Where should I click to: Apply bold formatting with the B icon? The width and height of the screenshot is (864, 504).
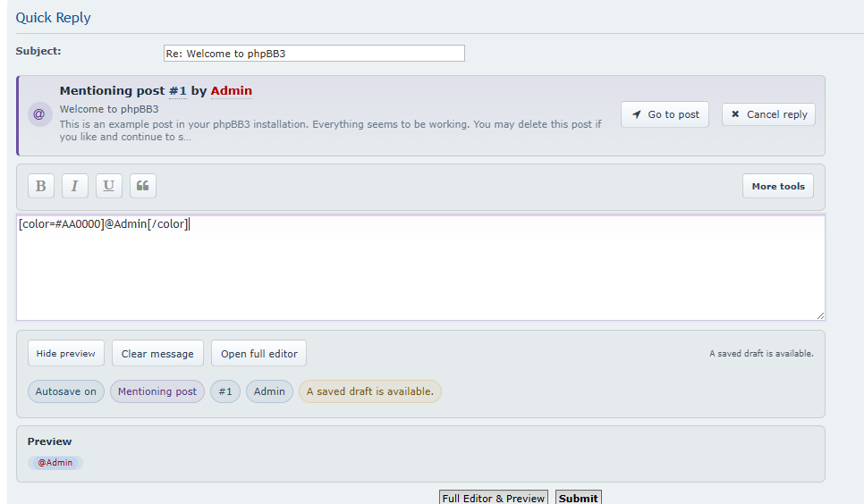[40, 186]
